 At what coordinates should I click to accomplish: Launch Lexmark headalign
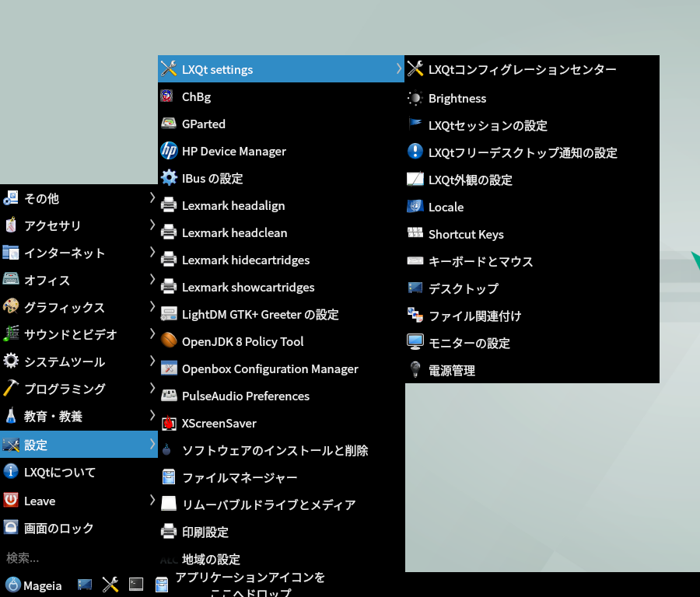point(282,205)
